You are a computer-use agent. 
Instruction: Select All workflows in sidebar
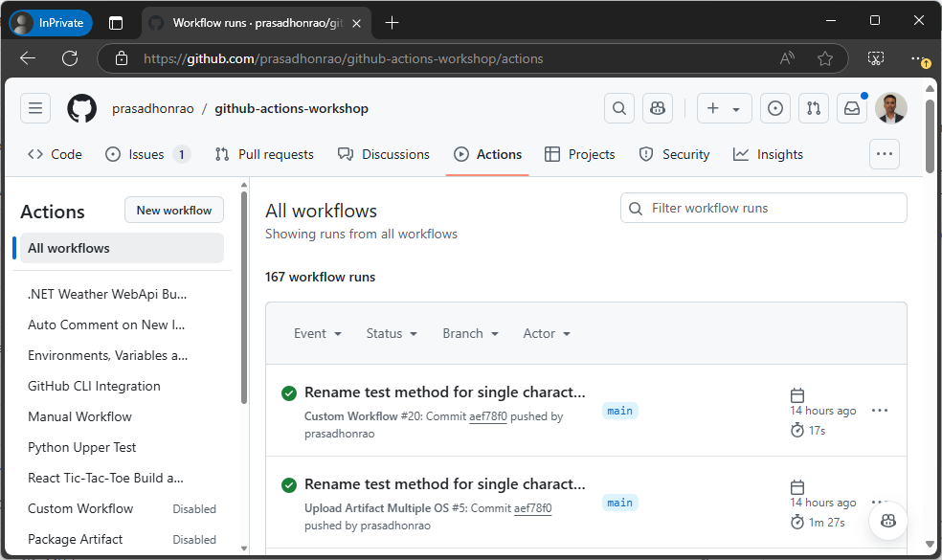coord(122,248)
